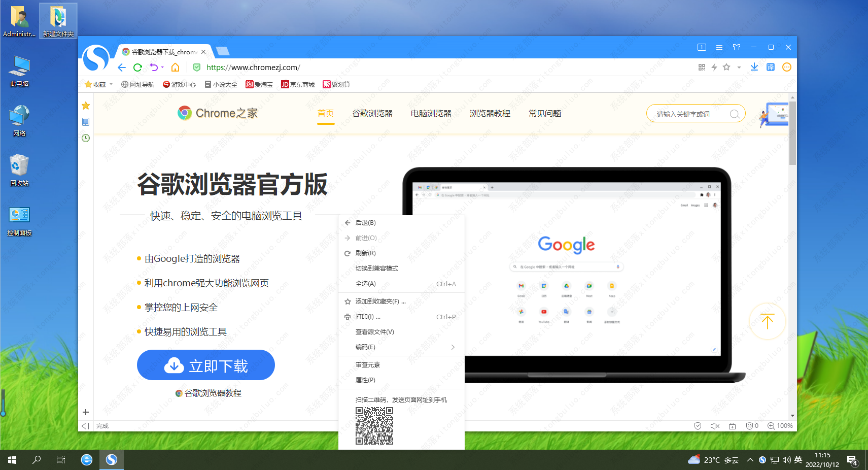The width and height of the screenshot is (868, 470).
Task: Choose 全选(A) from the context menu
Action: point(401,284)
